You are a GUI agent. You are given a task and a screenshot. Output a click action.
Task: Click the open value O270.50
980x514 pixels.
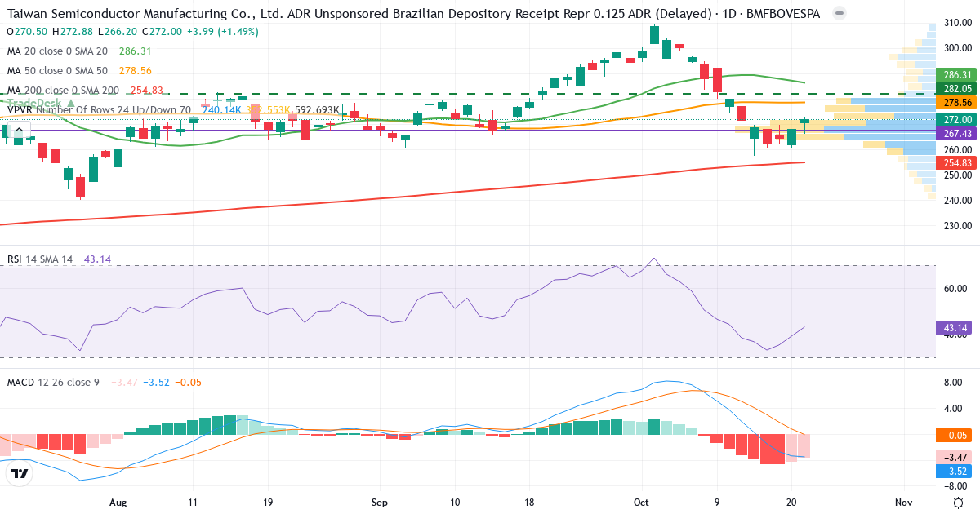(x=26, y=30)
